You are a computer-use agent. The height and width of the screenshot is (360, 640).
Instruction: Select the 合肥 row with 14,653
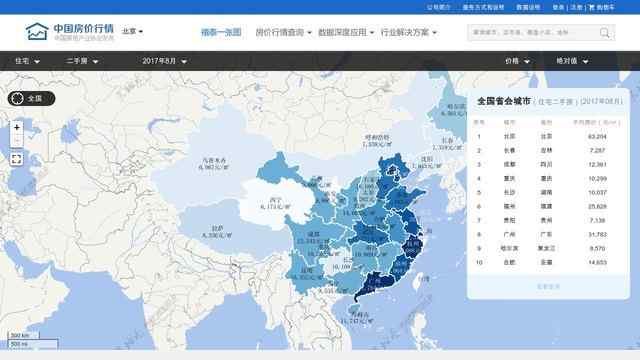coord(548,262)
